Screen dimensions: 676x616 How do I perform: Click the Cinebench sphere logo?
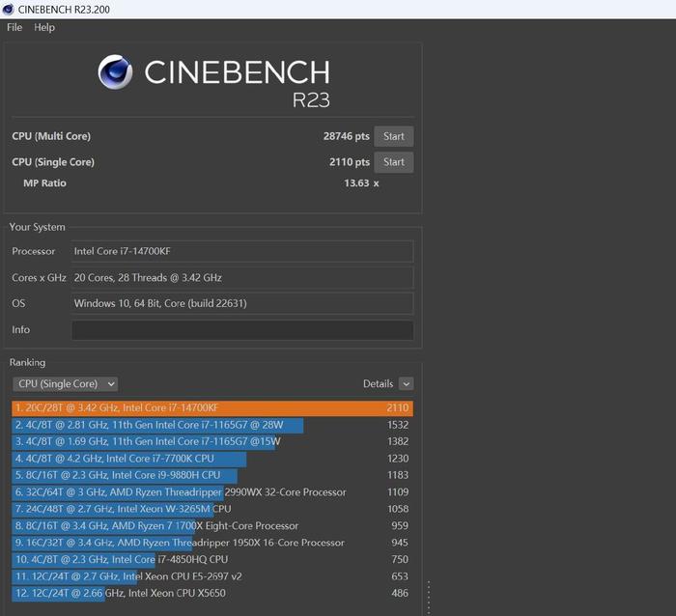(x=115, y=72)
